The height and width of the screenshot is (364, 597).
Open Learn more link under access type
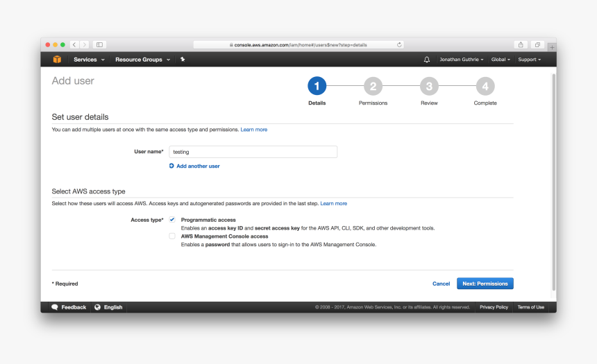click(x=333, y=203)
